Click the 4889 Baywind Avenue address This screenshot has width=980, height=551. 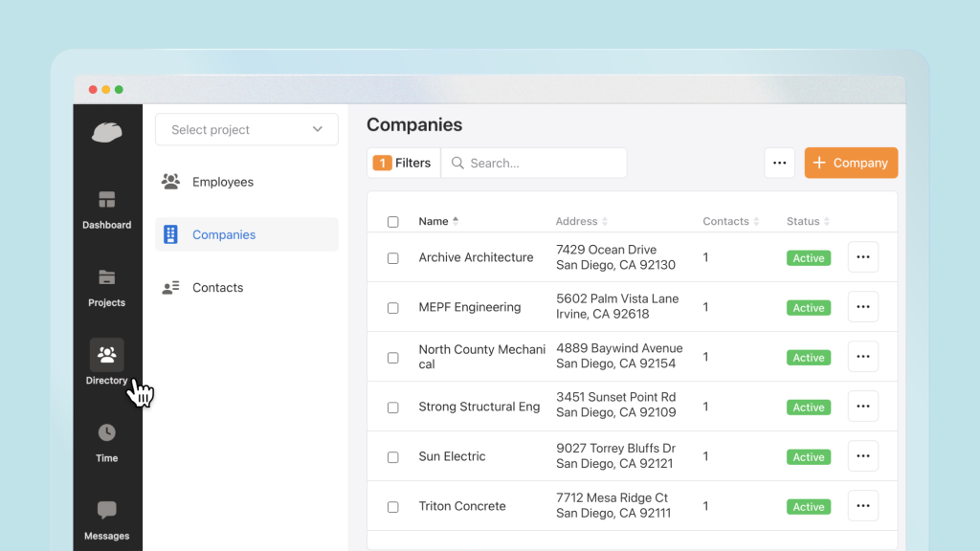pos(619,356)
